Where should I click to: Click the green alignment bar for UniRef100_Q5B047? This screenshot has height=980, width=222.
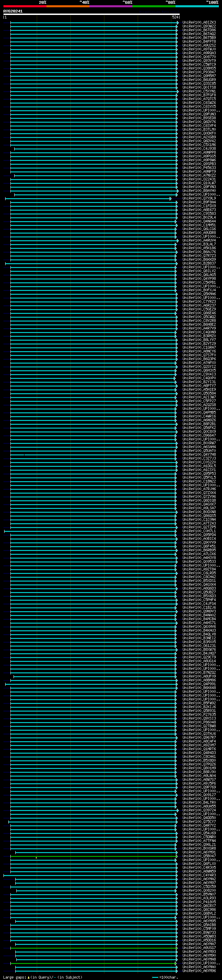(x=94, y=856)
